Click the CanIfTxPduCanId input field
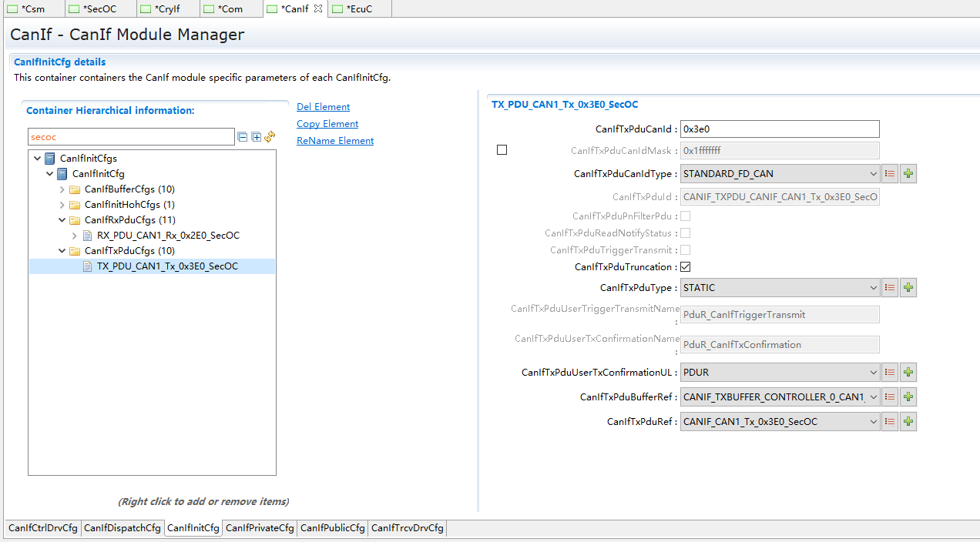The height and width of the screenshot is (542, 980). click(779, 129)
